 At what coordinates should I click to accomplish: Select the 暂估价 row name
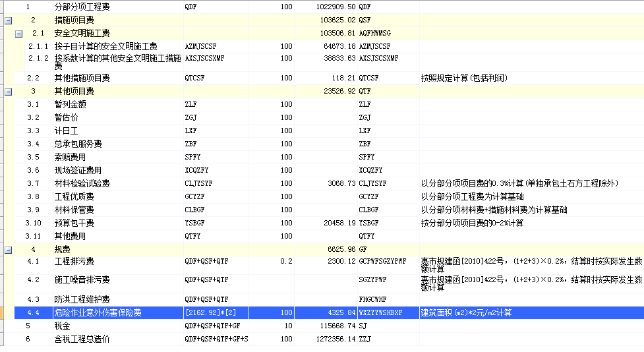(67, 117)
